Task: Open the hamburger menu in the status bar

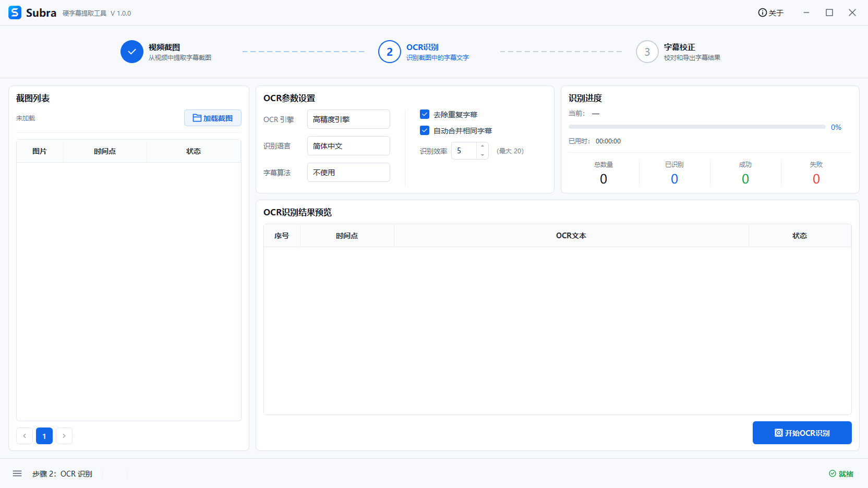Action: coord(17,473)
